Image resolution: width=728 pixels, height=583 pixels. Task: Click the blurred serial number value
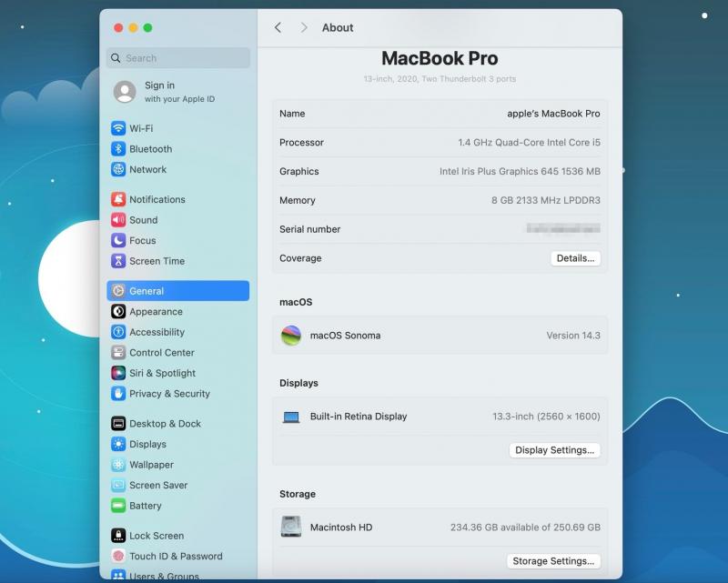coord(563,228)
